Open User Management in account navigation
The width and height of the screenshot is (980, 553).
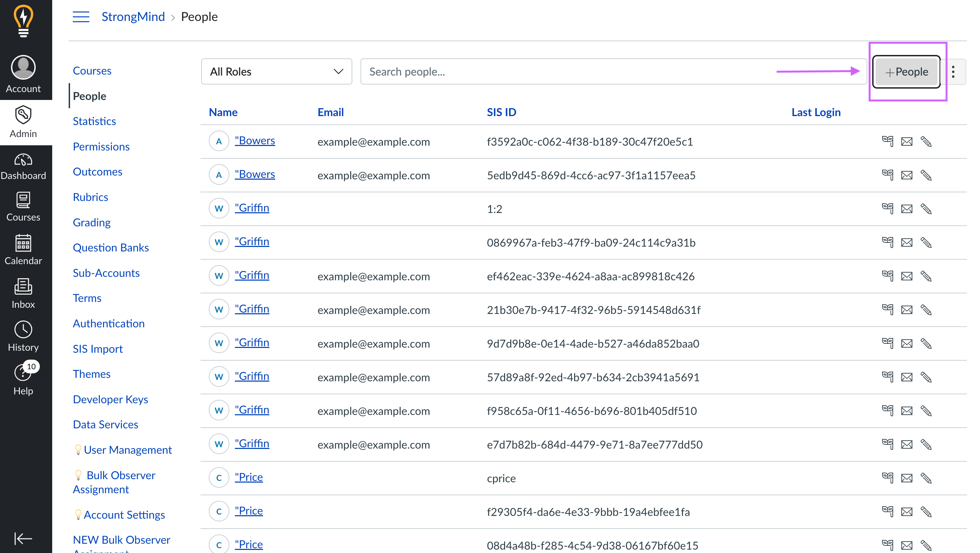pyautogui.click(x=123, y=450)
